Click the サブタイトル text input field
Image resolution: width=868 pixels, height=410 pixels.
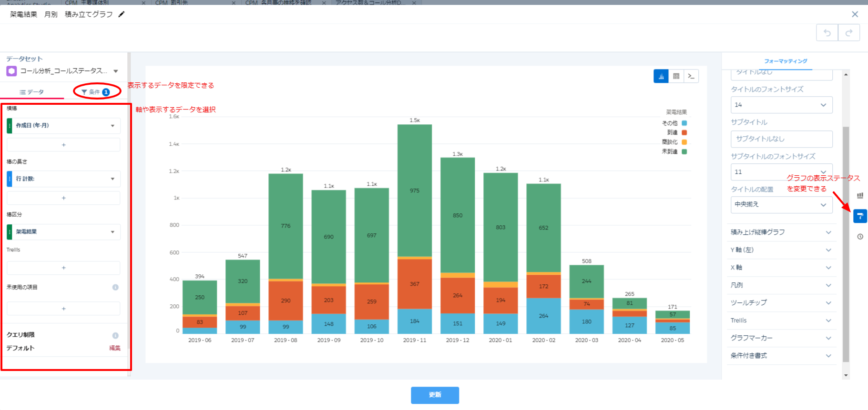tap(781, 139)
